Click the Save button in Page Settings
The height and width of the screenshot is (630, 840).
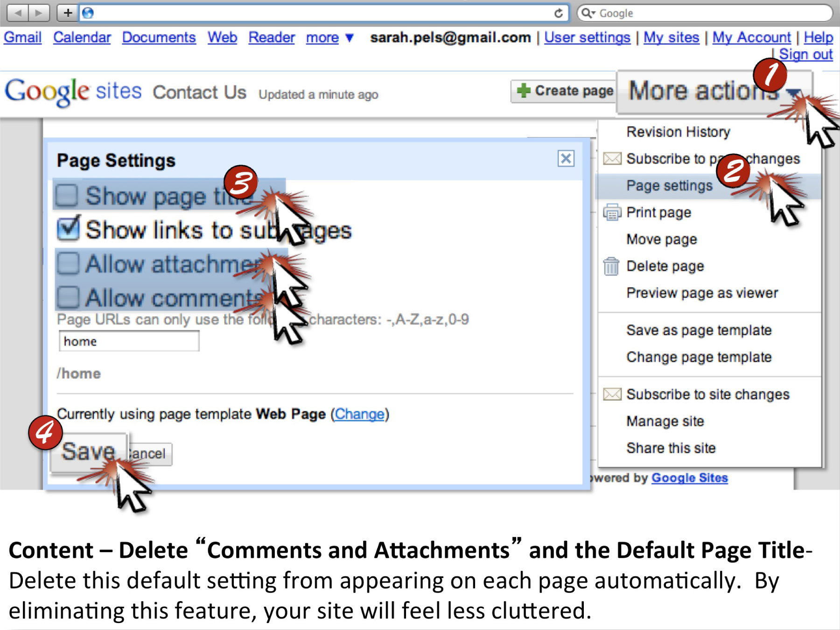[x=88, y=452]
